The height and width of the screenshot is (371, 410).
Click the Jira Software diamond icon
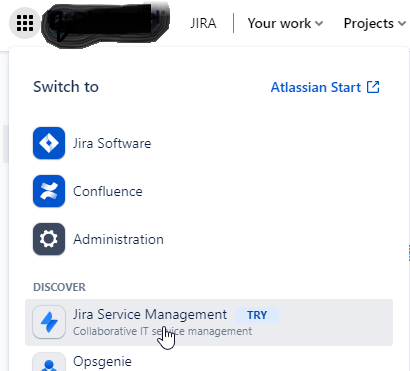(49, 143)
